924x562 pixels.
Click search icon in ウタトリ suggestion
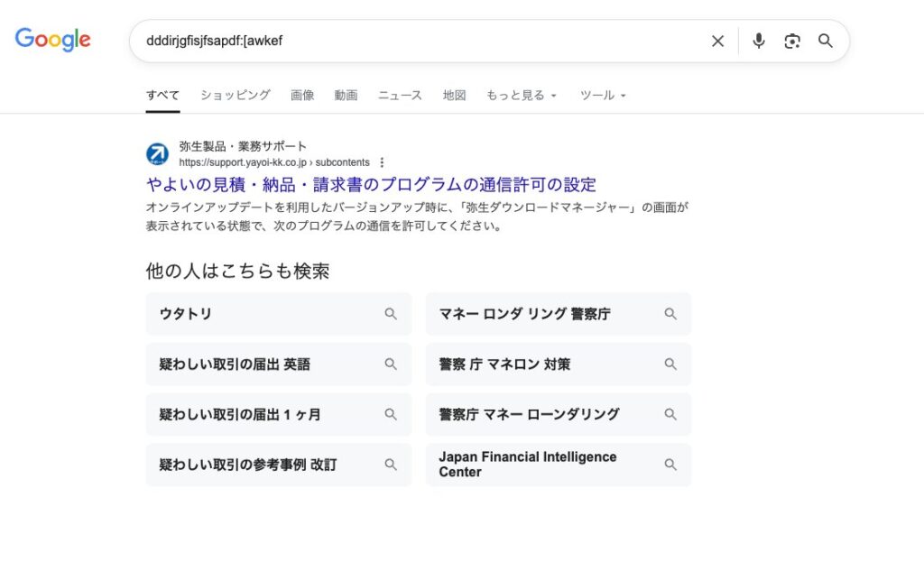click(x=391, y=314)
